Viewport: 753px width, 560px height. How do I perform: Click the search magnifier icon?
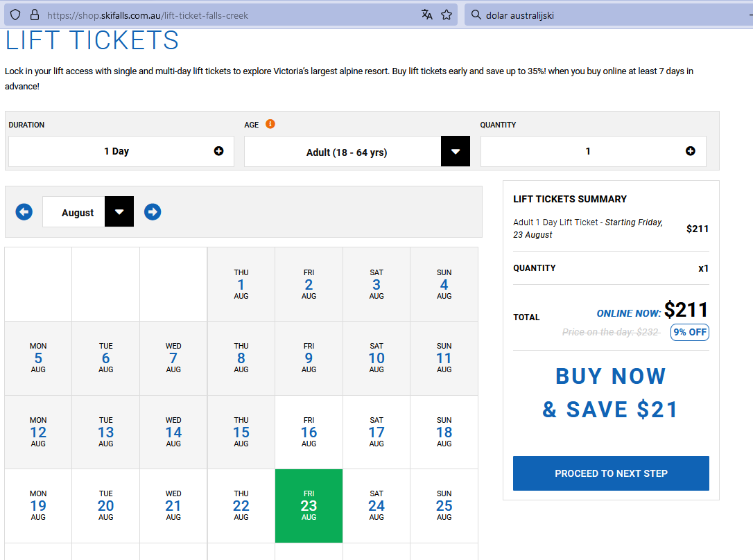[x=476, y=15]
